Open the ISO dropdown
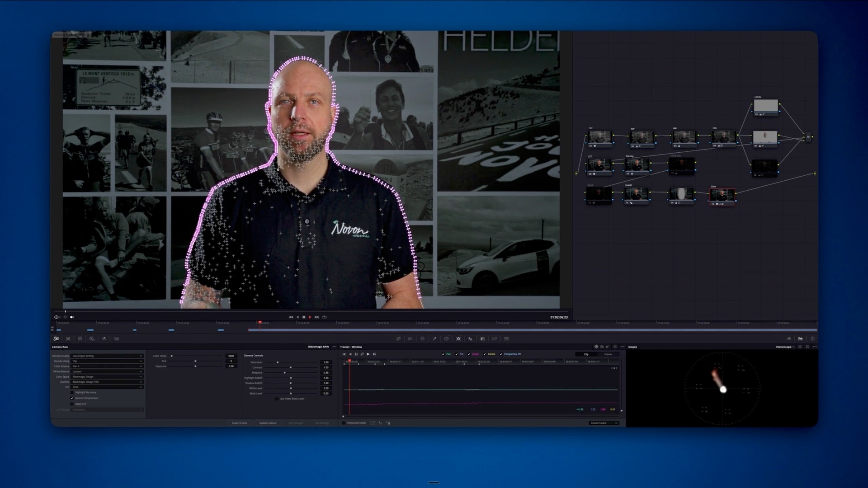 107,387
